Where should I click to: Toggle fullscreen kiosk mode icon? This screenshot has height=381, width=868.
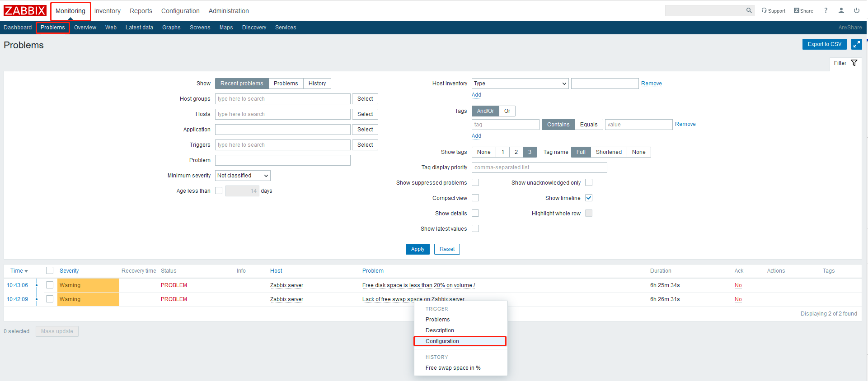click(856, 44)
